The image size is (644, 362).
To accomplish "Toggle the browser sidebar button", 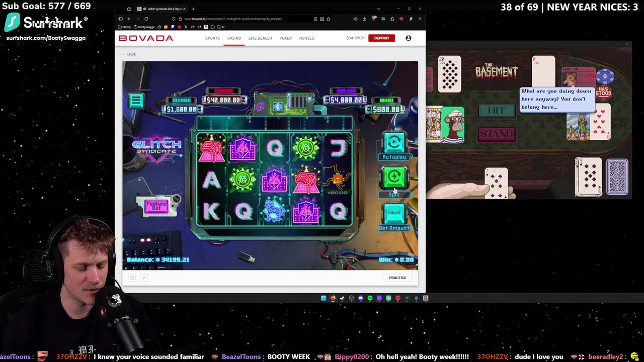I will [121, 19].
